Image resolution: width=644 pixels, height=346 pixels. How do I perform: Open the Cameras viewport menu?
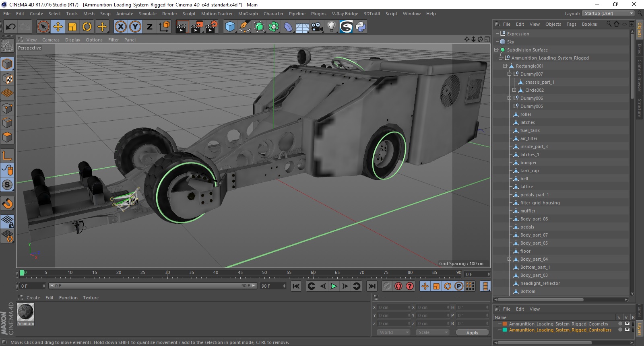tap(51, 40)
